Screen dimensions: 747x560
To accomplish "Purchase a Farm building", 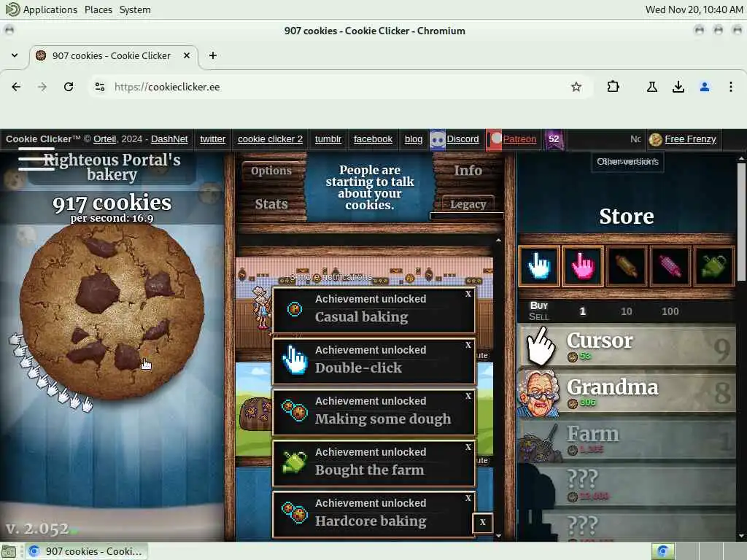I will click(x=627, y=440).
